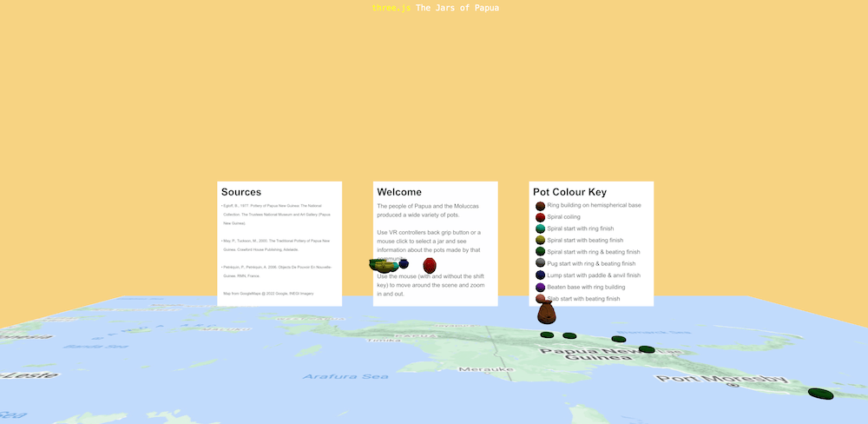Click the "Map from GoogleMaps" credit line

[x=268, y=293]
